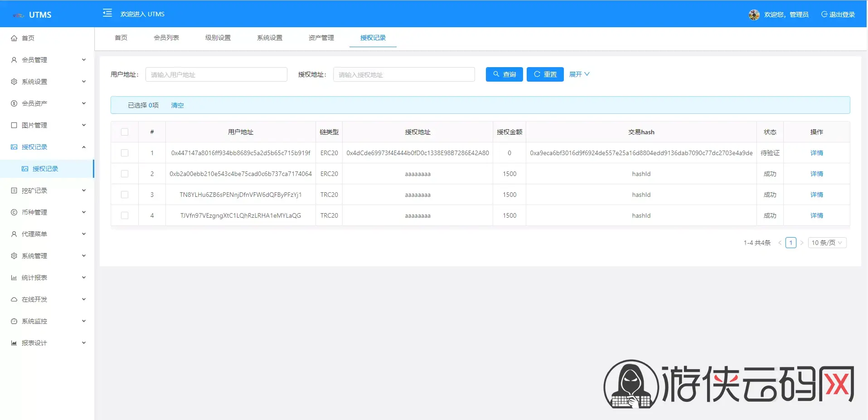Switch to the 资产管理 tab
This screenshot has width=868, height=420.
click(x=321, y=38)
